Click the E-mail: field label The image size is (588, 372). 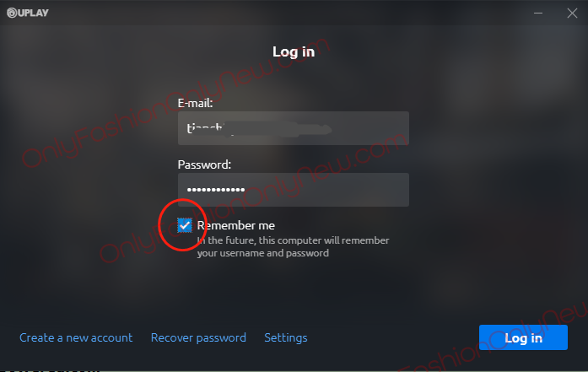196,103
